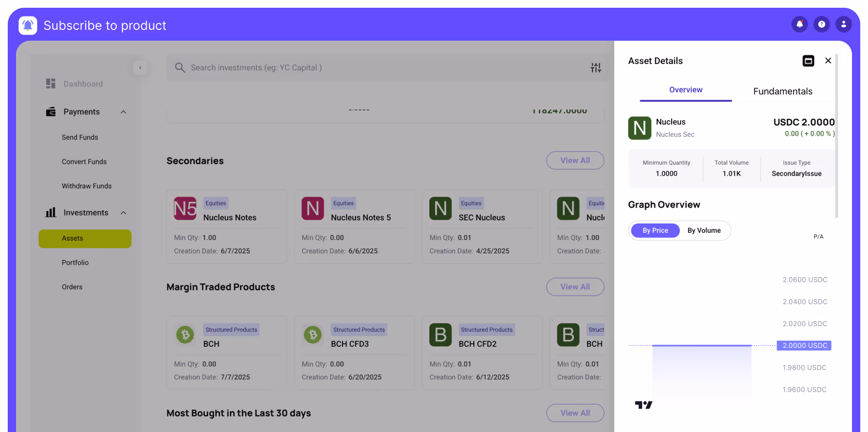Click the N5 logo of Nucleus Notes
The image size is (868, 432).
185,209
